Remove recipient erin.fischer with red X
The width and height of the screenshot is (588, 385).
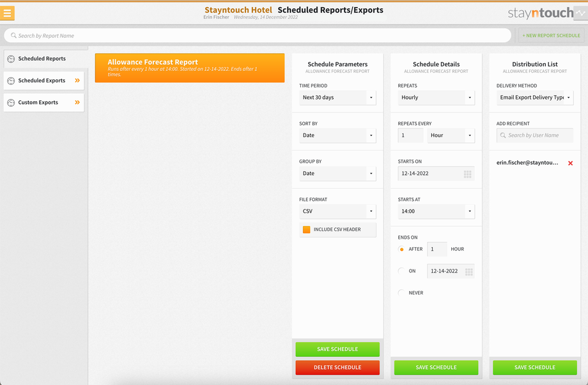pyautogui.click(x=570, y=163)
